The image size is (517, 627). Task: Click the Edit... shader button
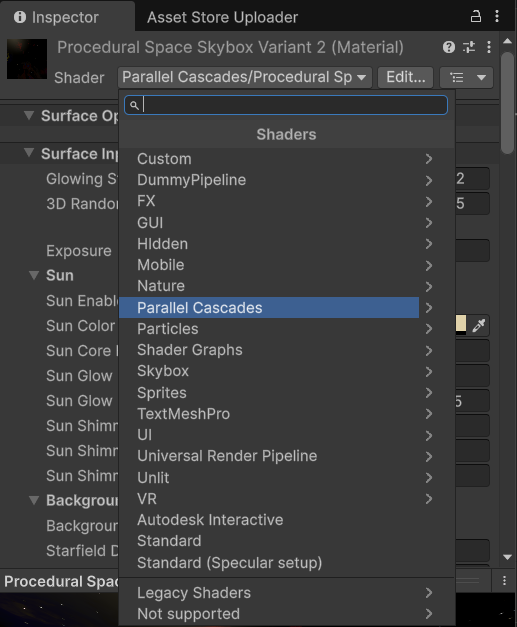pyautogui.click(x=405, y=77)
